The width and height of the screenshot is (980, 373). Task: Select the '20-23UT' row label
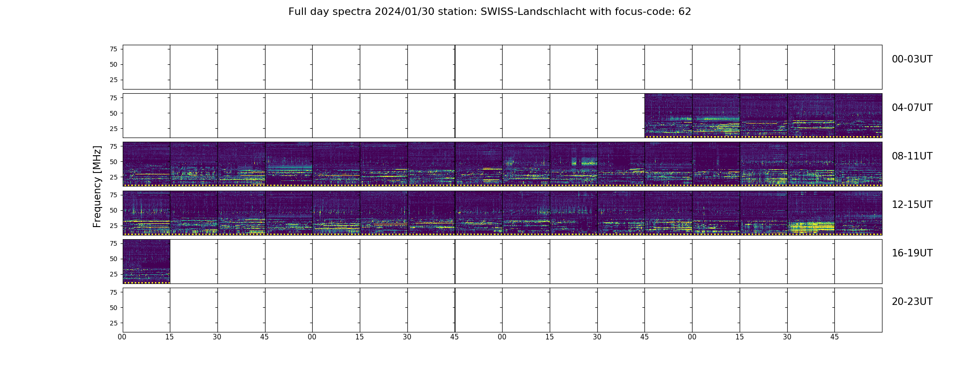pos(912,302)
